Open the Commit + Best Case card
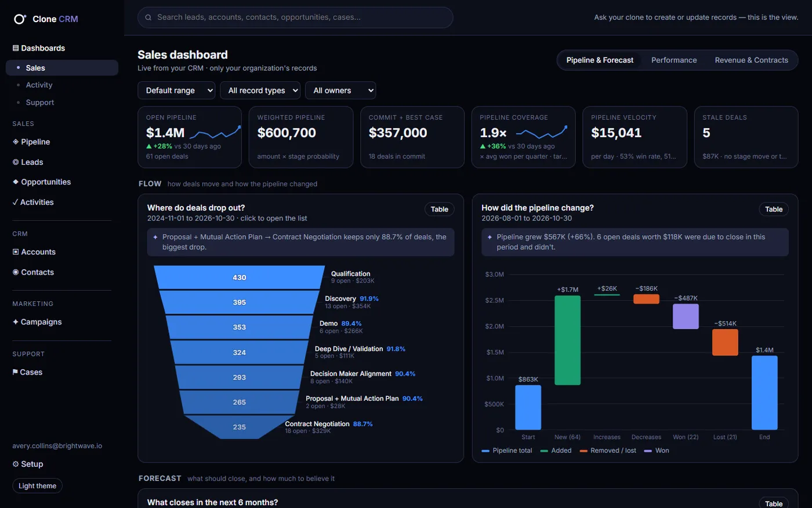This screenshot has width=812, height=508. (412, 137)
